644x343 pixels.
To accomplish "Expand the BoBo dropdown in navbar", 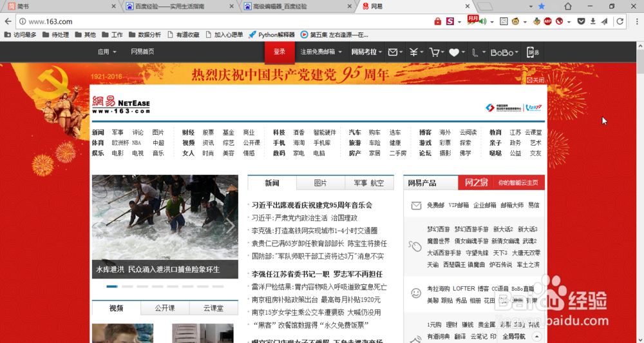I will 504,52.
